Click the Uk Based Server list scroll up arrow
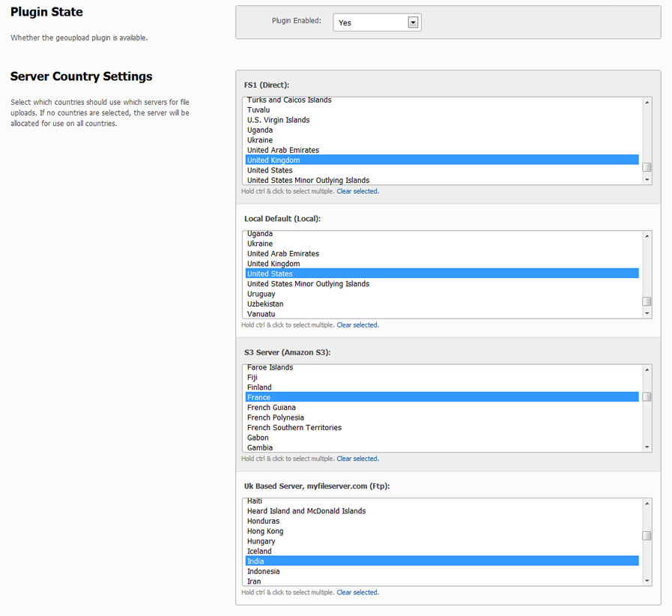Viewport: 672px width, 616px height. (x=647, y=504)
